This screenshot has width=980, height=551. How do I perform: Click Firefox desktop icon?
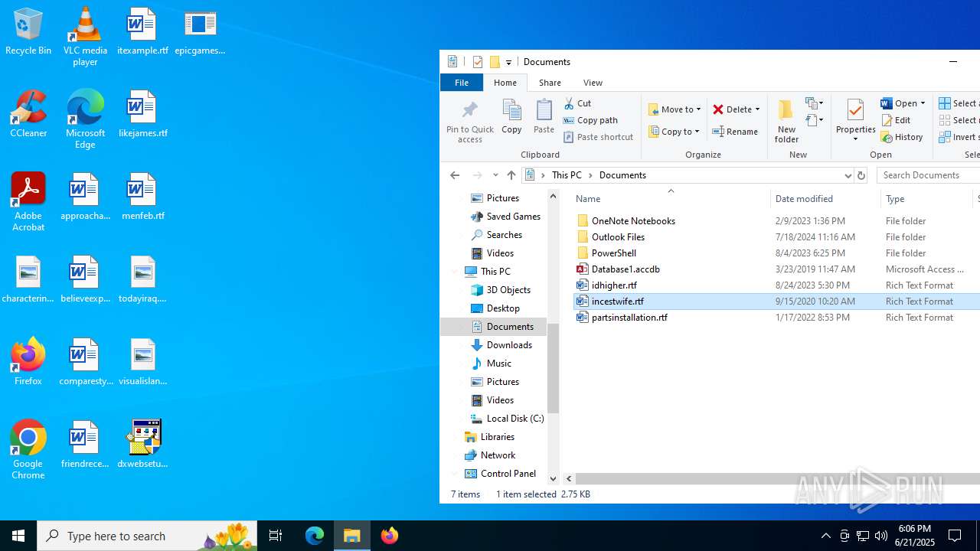(x=28, y=362)
